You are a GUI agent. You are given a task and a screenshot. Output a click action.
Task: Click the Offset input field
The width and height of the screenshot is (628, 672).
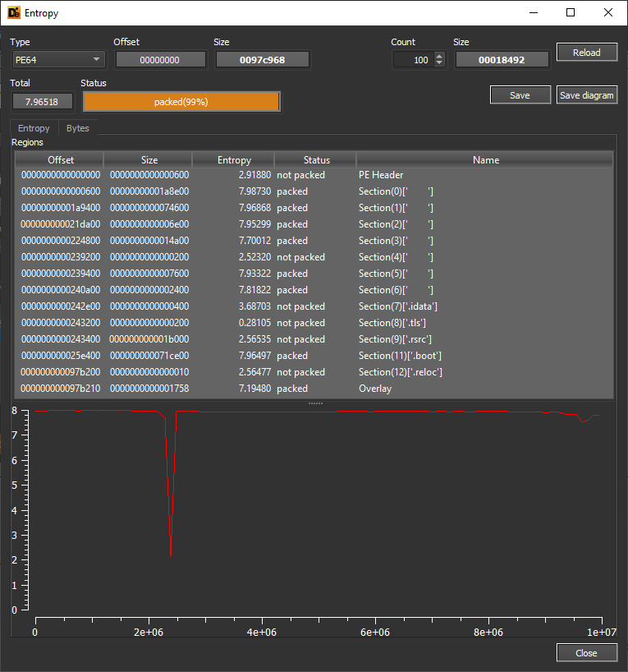160,59
